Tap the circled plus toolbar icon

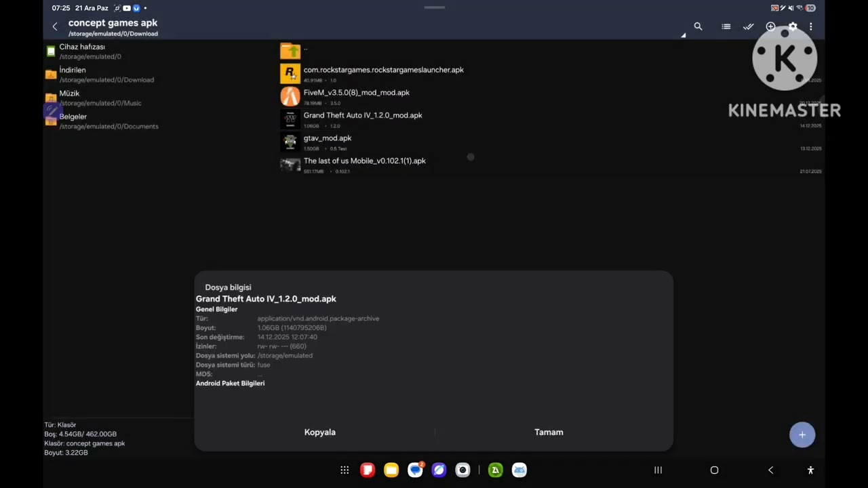click(x=770, y=26)
